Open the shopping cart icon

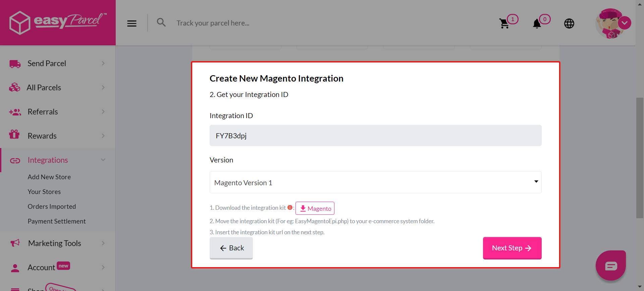pos(504,23)
